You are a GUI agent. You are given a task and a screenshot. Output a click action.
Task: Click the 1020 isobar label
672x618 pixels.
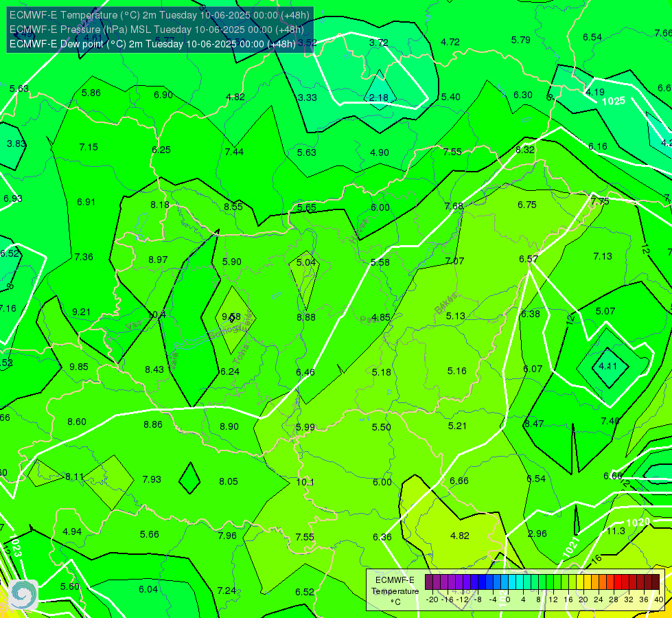(638, 523)
